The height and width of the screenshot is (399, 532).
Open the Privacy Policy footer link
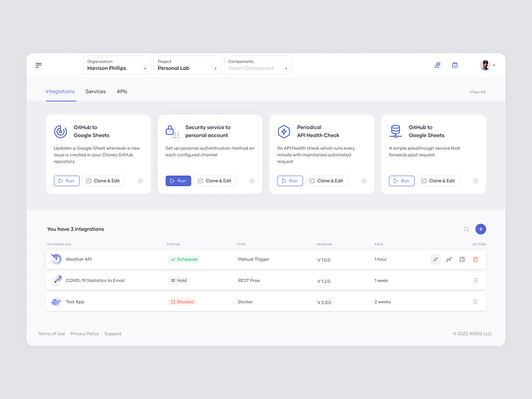click(x=84, y=334)
